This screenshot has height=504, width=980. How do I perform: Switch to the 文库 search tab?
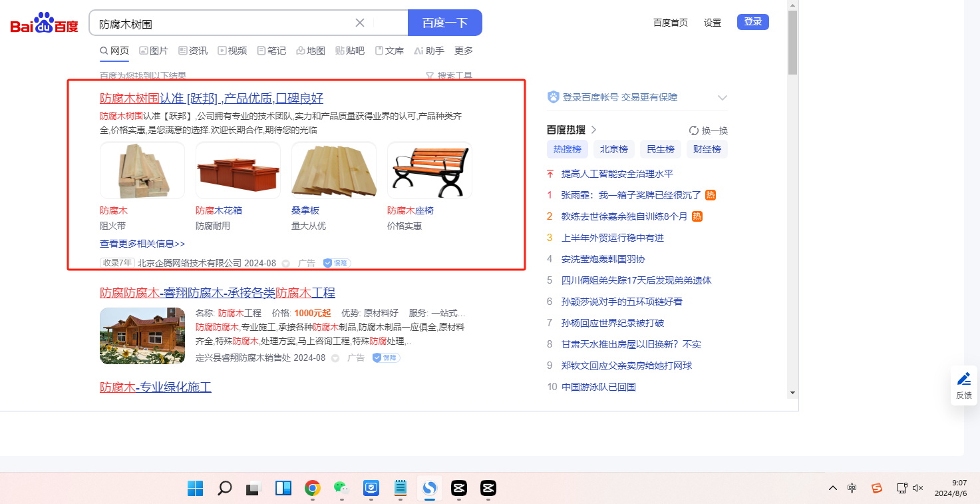pos(389,51)
